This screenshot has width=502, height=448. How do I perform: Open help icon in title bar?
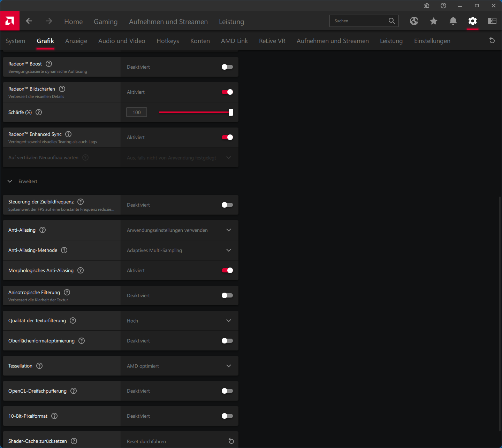pyautogui.click(x=443, y=6)
